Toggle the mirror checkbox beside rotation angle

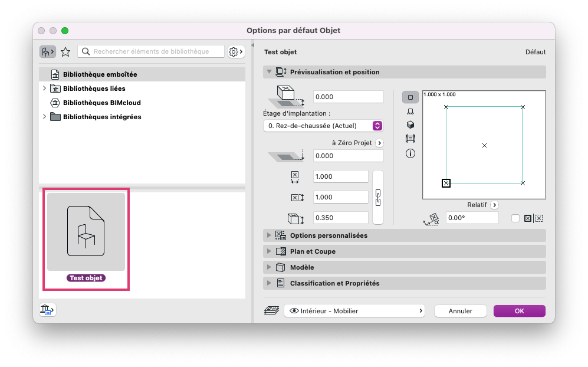515,218
